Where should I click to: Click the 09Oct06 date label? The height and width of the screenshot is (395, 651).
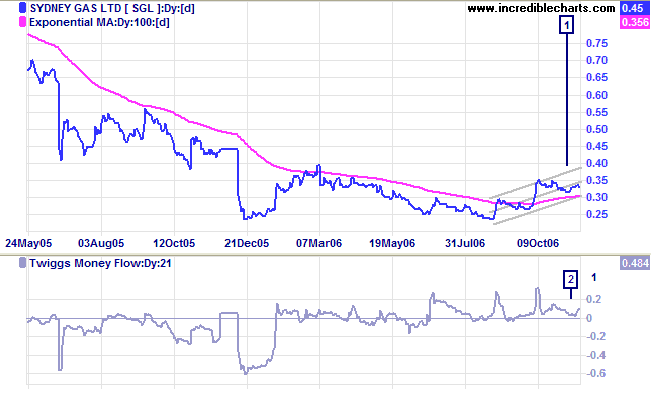pos(538,243)
